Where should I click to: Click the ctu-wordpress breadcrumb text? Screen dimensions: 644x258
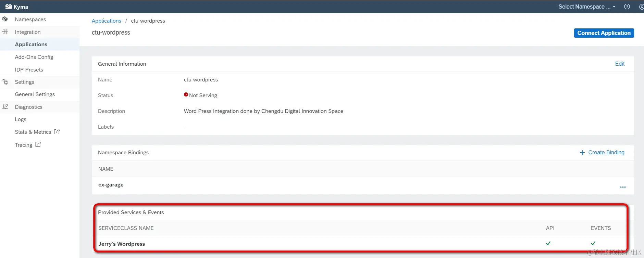[148, 21]
